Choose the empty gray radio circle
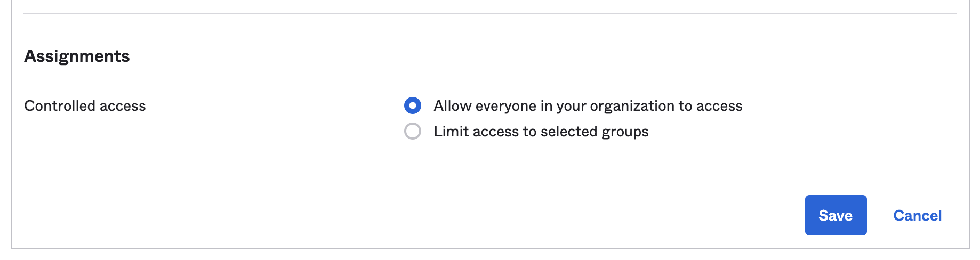Viewport: 980px width, 260px height. [413, 131]
